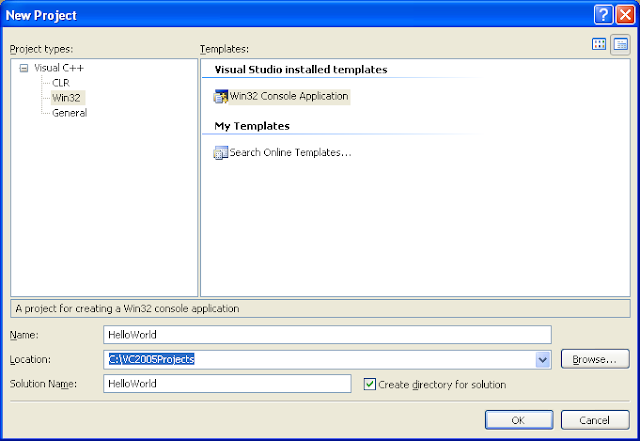The height and width of the screenshot is (441, 640).
Task: Choose Win32 Console Application template
Action: tap(289, 96)
